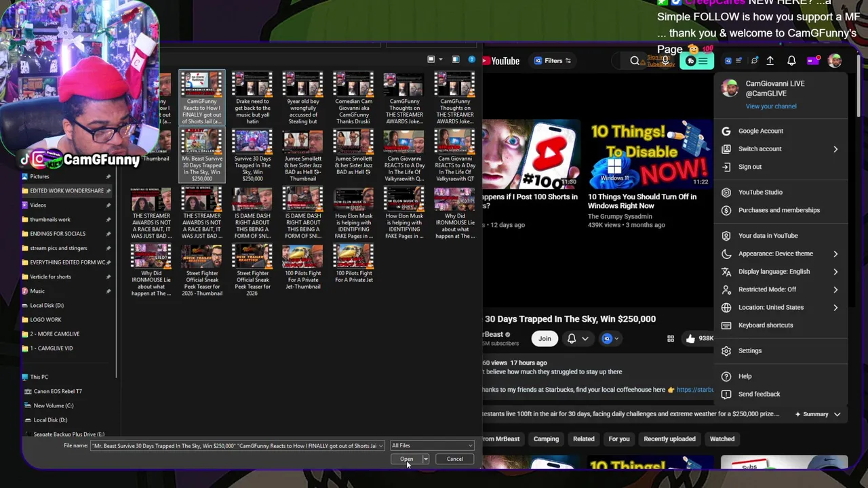Select the Camping filter chip
The image size is (868, 488).
point(546,439)
